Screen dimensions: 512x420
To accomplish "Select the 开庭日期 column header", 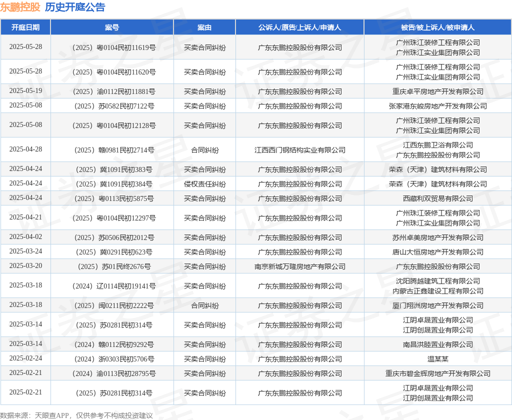I will tap(25, 27).
